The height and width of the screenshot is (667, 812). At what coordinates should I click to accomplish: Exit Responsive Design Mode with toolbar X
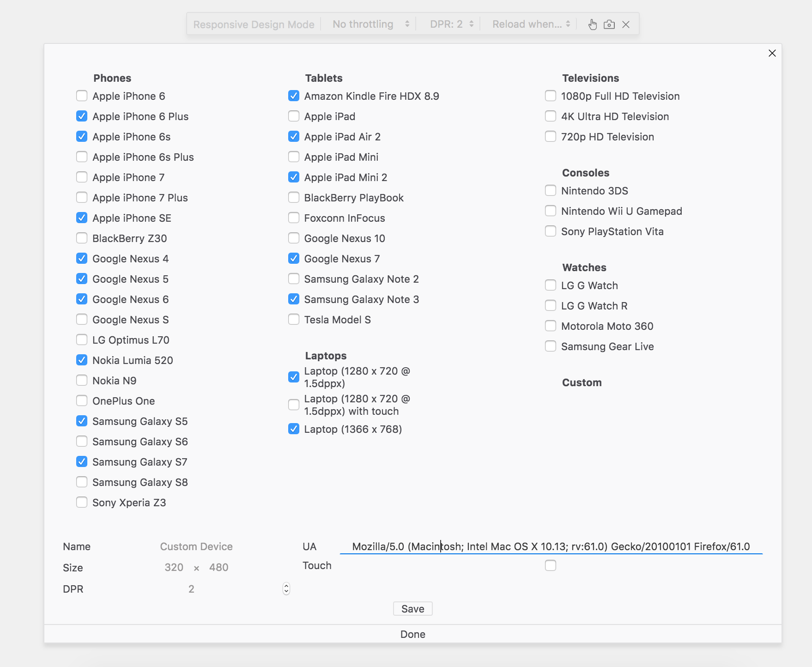[x=626, y=24]
